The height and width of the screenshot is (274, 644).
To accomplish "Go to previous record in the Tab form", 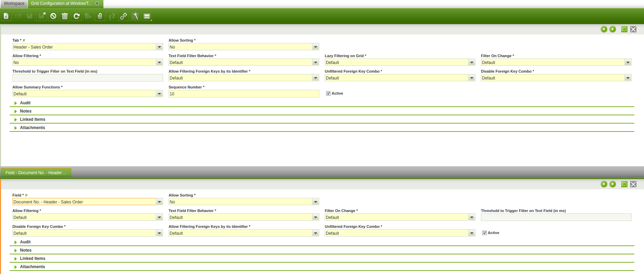I will click(x=604, y=29).
